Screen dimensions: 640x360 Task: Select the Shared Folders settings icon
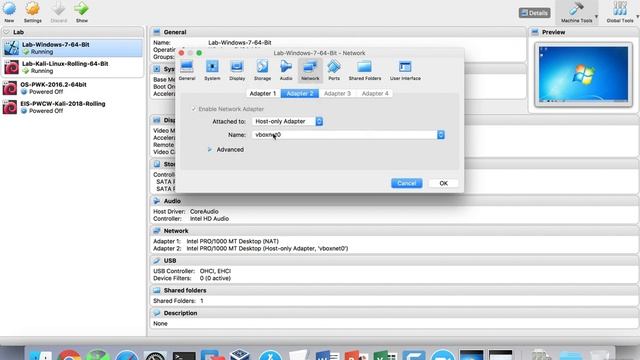(364, 67)
